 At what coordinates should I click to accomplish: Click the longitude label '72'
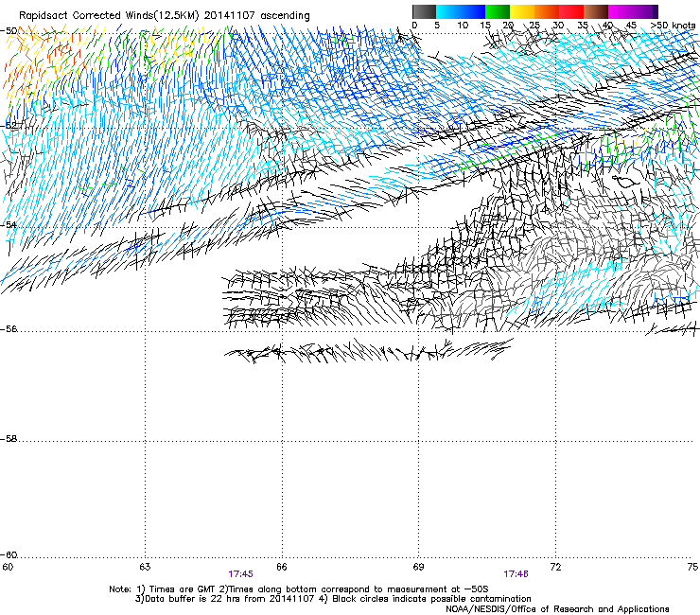[555, 567]
